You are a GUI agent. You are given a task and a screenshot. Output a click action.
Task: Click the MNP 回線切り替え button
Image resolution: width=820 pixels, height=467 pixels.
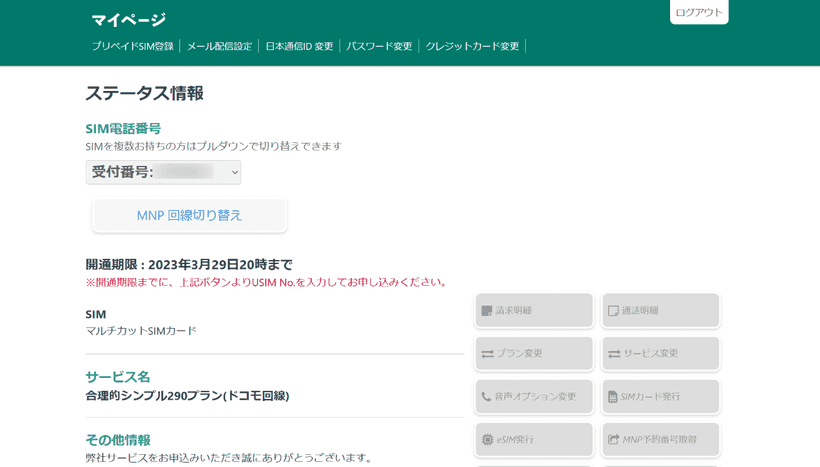pyautogui.click(x=189, y=215)
